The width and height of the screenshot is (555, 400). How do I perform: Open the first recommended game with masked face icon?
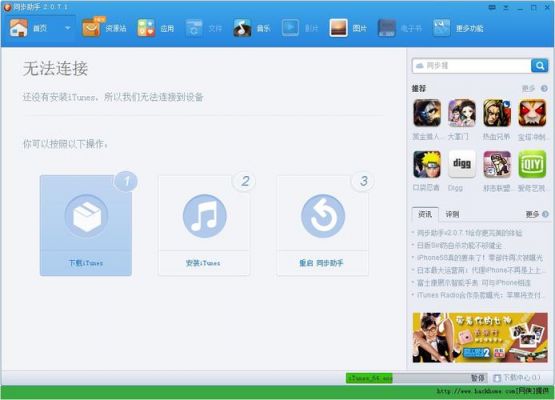pos(427,113)
